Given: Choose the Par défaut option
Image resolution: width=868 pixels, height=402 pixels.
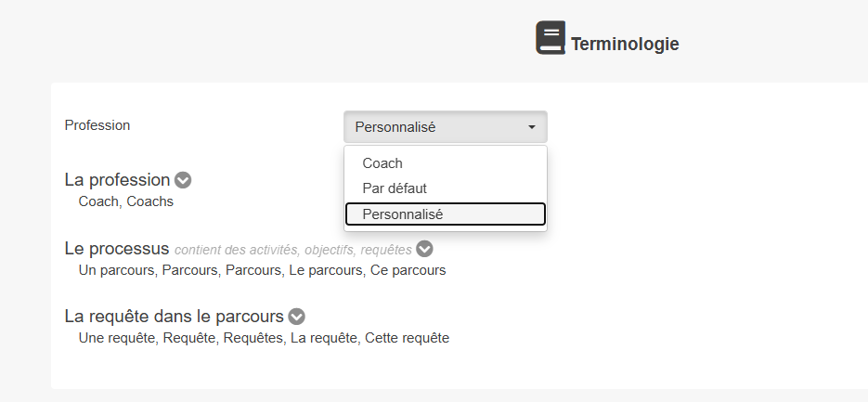Looking at the screenshot, I should click(x=395, y=188).
